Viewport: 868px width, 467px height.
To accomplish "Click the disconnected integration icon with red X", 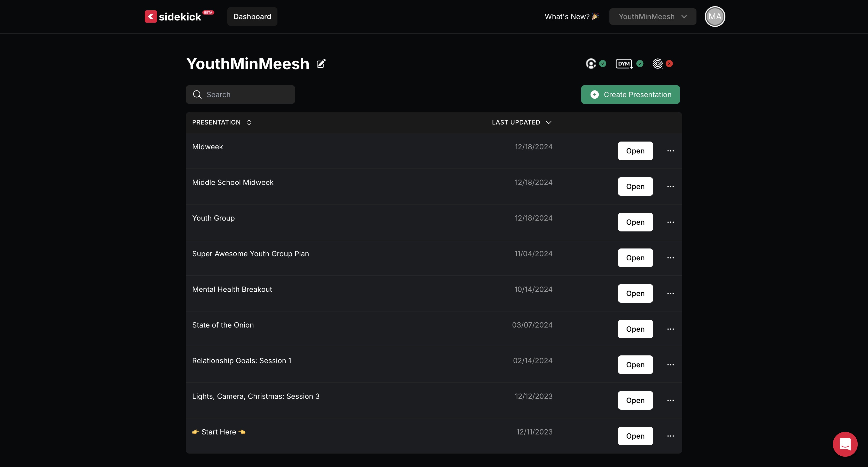I will coord(658,64).
